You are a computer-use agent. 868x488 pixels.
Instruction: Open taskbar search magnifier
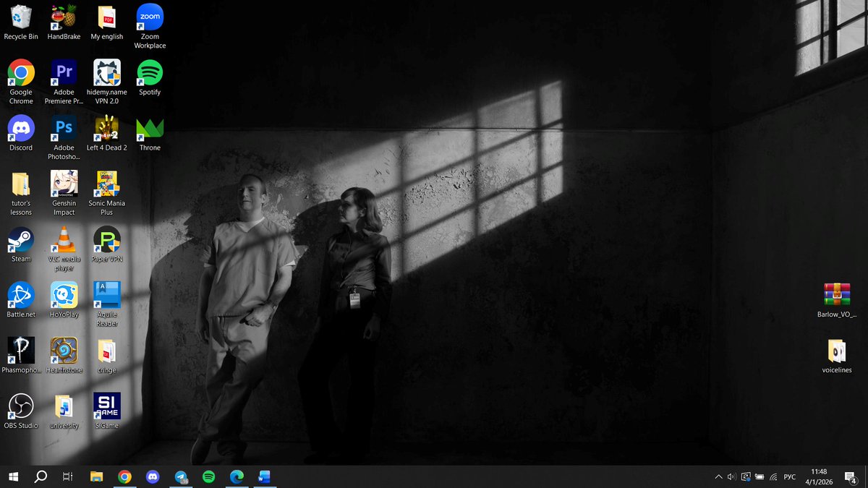click(41, 476)
